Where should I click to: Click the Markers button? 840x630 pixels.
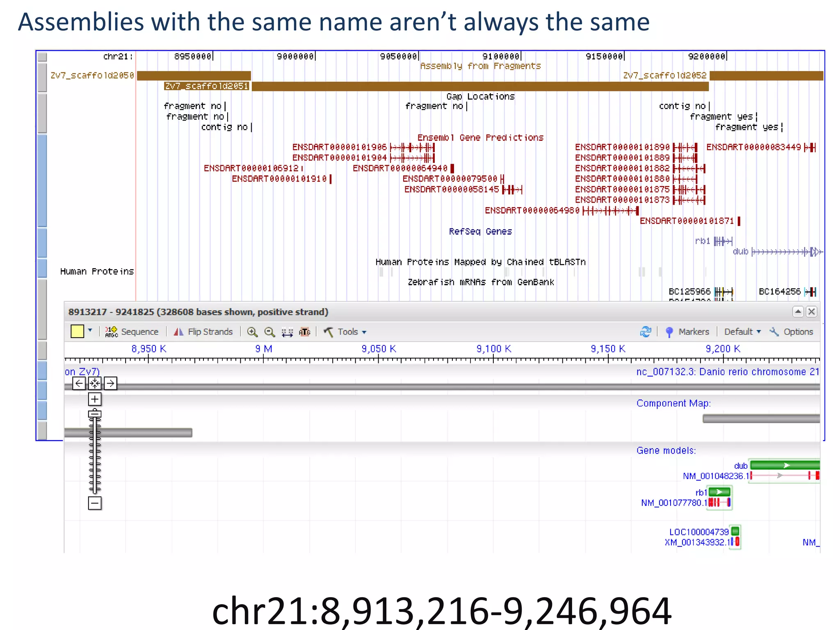[687, 331]
